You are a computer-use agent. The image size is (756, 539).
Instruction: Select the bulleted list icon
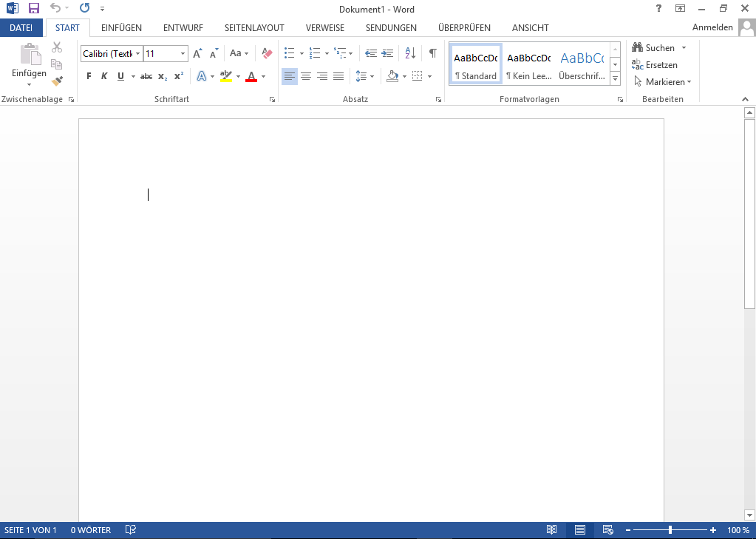[x=290, y=54]
